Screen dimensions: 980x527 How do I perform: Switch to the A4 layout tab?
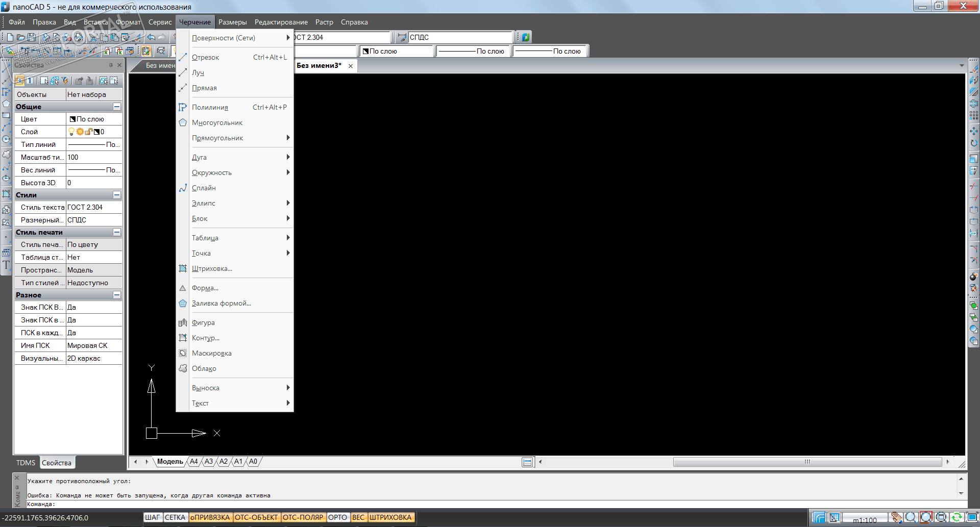tap(194, 461)
